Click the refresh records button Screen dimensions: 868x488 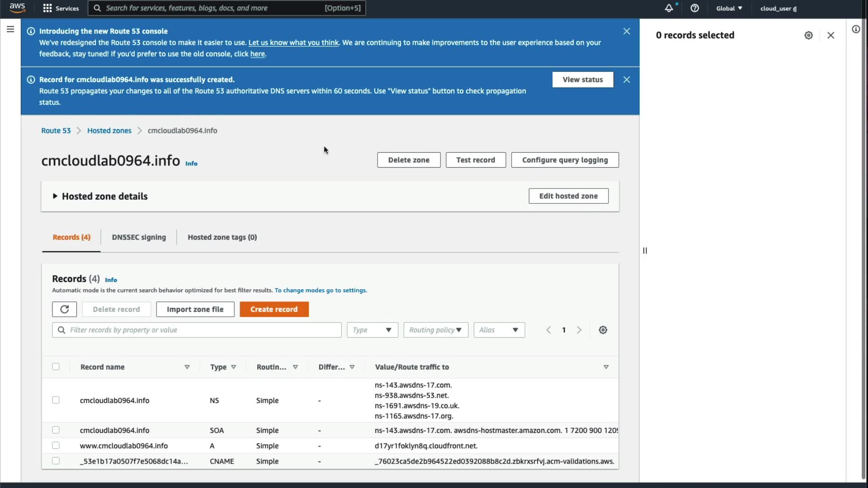[x=64, y=309]
